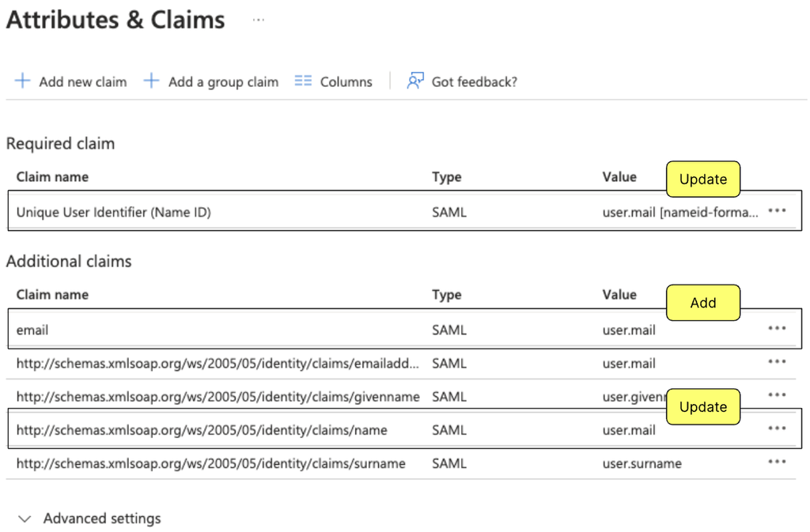Click the ellipsis on the Unique User Identifier row
The height and width of the screenshot is (532, 810).
click(x=777, y=210)
